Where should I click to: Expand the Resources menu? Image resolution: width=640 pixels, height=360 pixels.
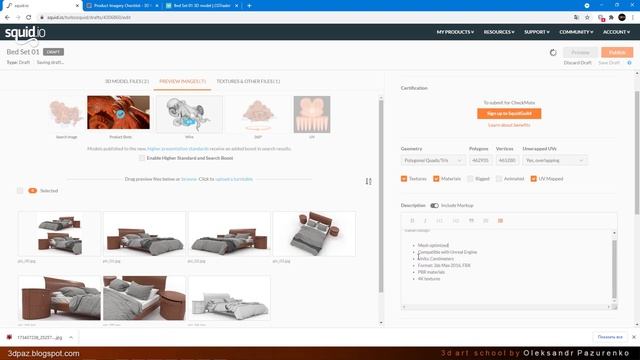pos(499,32)
